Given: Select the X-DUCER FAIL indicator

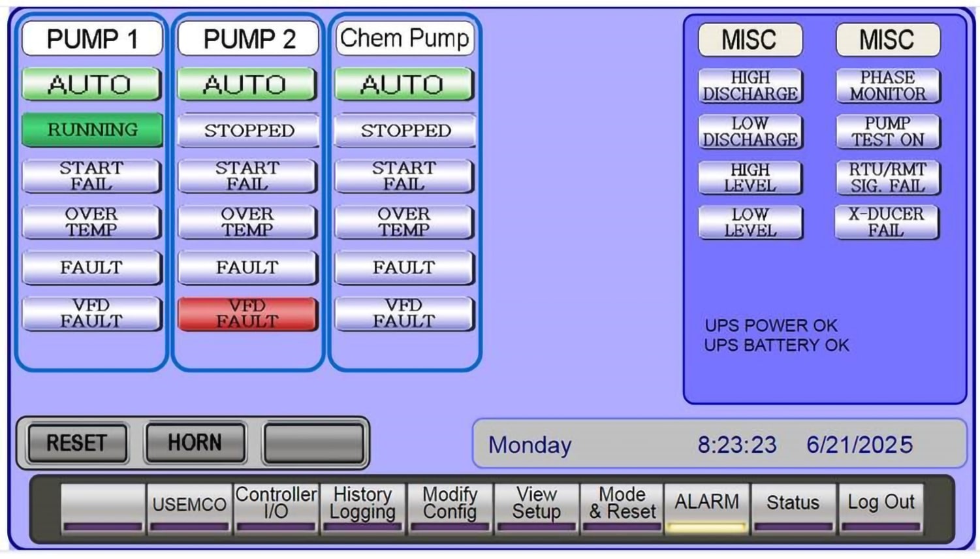Looking at the screenshot, I should click(887, 223).
